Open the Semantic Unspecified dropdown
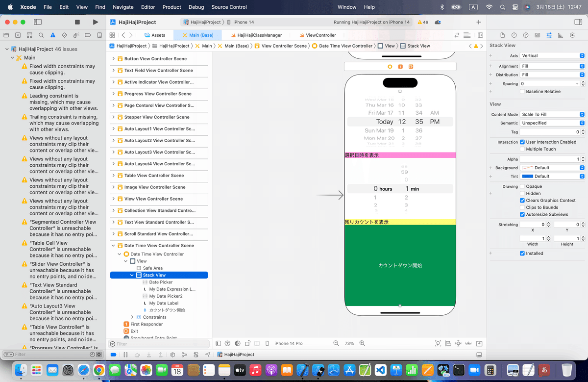The width and height of the screenshot is (588, 382). point(552,123)
